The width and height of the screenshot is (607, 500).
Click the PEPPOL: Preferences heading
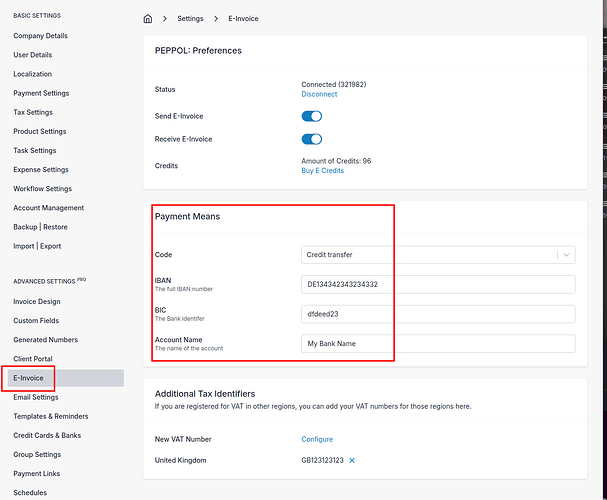(x=198, y=51)
